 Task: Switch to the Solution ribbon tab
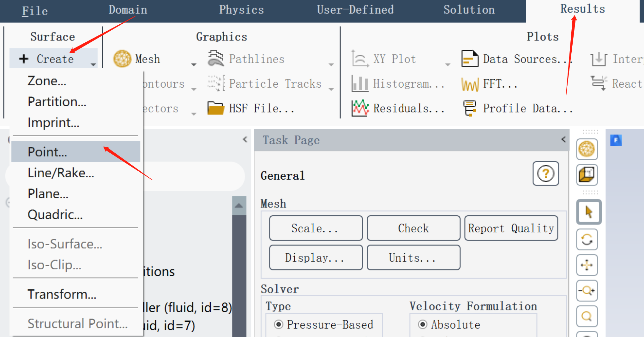[469, 10]
